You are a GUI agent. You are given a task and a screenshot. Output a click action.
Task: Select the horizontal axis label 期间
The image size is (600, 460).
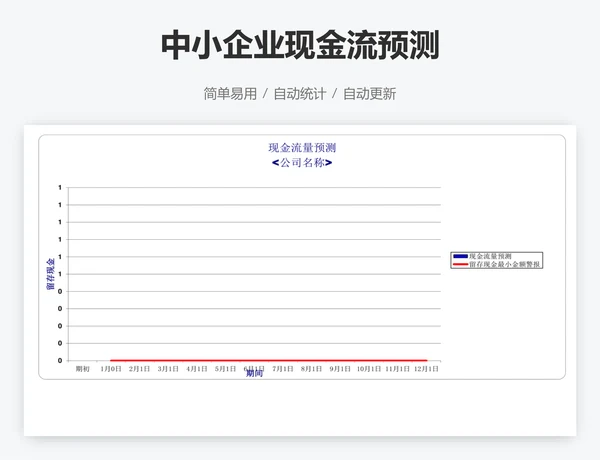pos(254,374)
